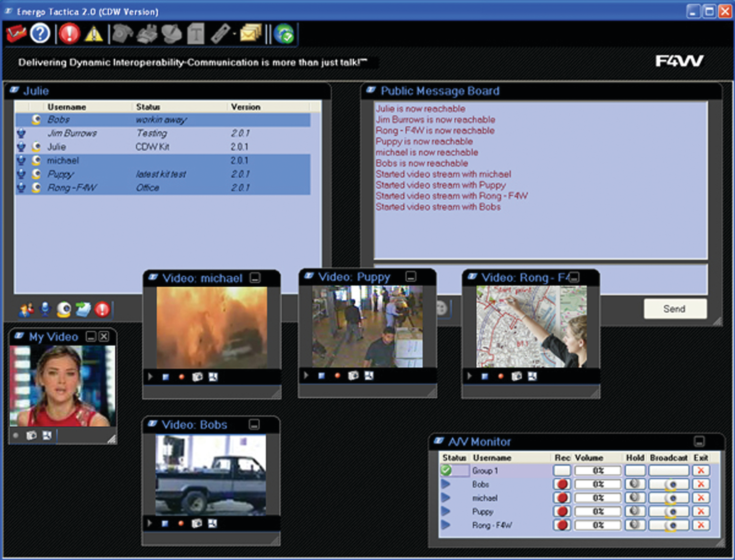Toggle Broadcast for Puppy in A/V Monitor
Image resolution: width=735 pixels, height=560 pixels.
669,511
